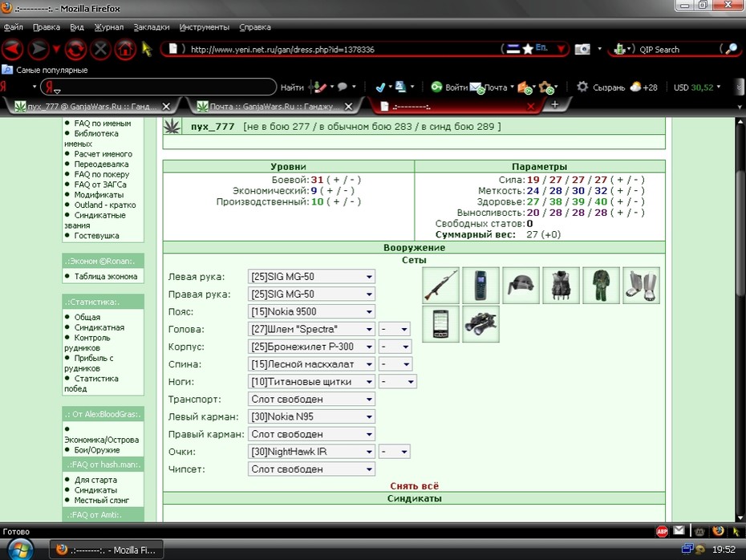Click the Forward navigation arrow

coord(38,49)
